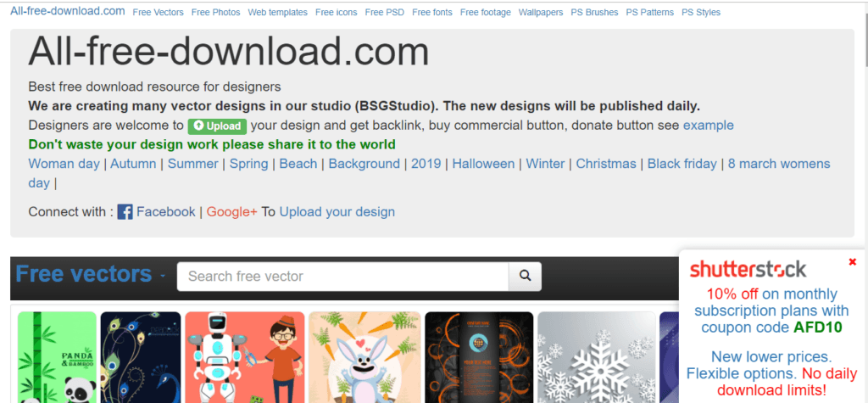Screen dimensions: 868x403
Task: Open Free Photos in top navigation
Action: 216,12
